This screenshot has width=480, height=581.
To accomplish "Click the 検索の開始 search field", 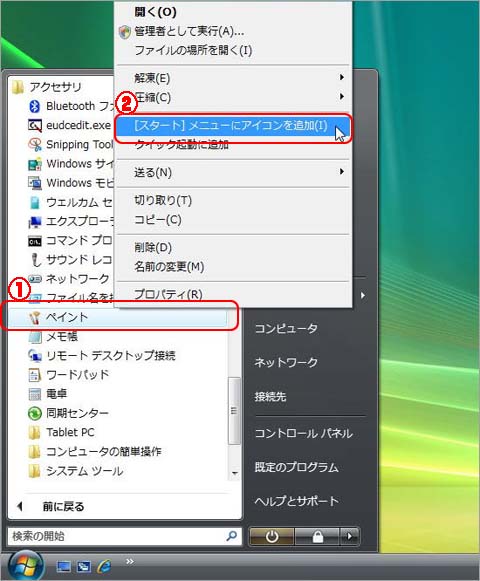I will coord(124,536).
